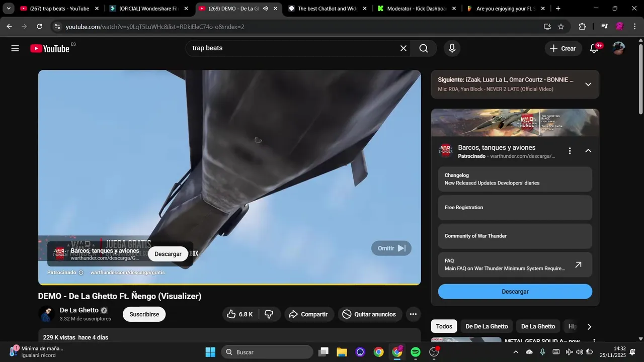Open the YouTube notifications bell
The image size is (644, 362).
(594, 48)
